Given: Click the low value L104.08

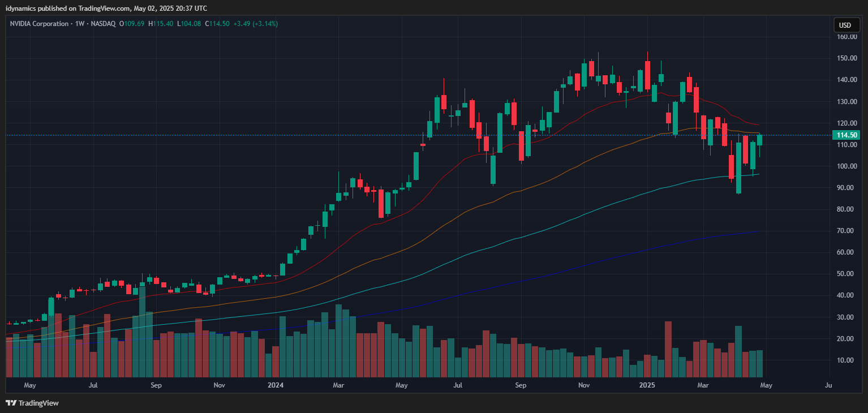Looking at the screenshot, I should [189, 24].
